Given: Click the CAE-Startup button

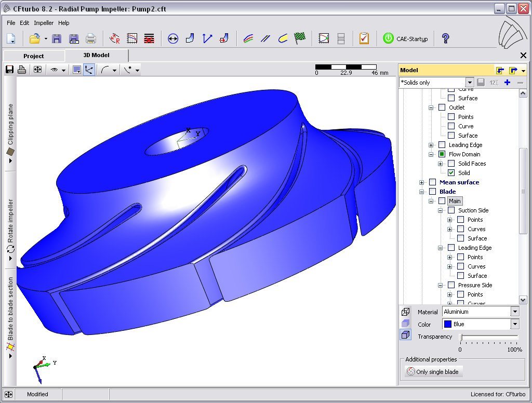Looking at the screenshot, I should (x=405, y=38).
